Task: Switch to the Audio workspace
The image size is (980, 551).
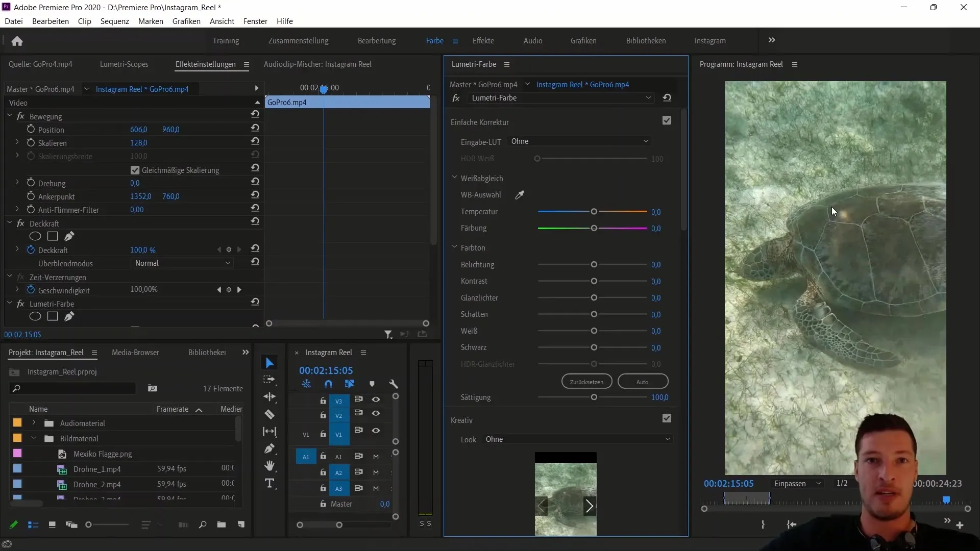Action: [533, 41]
